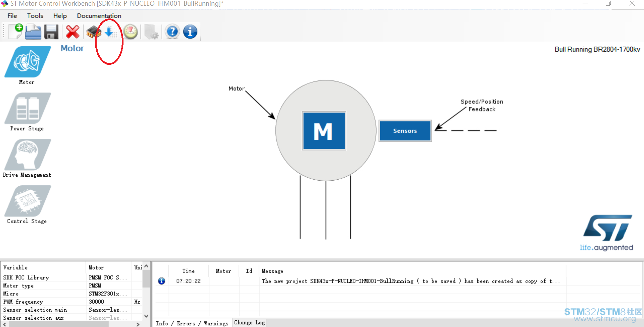Click the Message column header in the log
The width and height of the screenshot is (644, 327).
click(412, 271)
